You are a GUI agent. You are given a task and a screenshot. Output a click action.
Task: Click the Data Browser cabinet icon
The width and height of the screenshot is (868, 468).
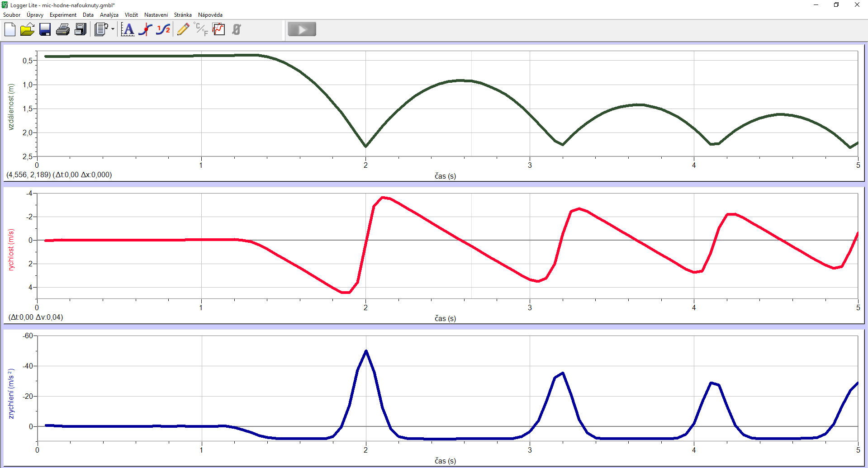(81, 30)
